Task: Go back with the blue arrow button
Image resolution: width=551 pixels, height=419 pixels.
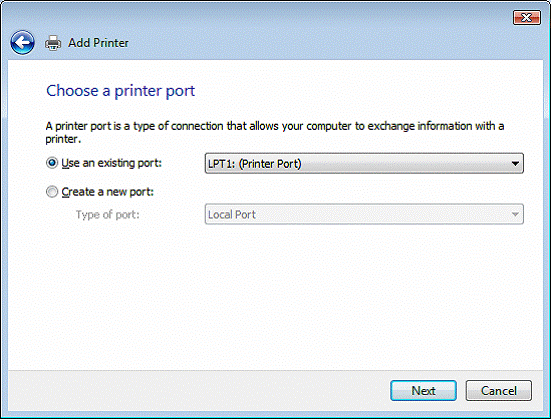Action: pos(22,43)
